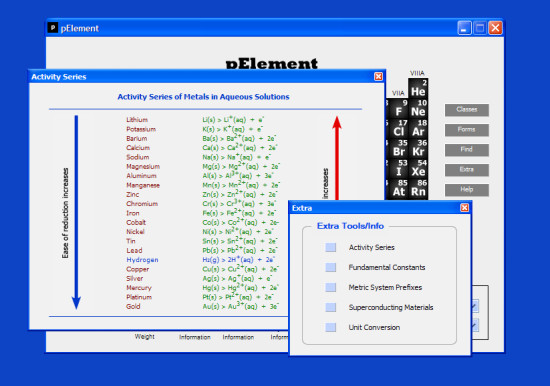Click the Fundamental Constants label
This screenshot has width=550, height=386.
point(387,267)
